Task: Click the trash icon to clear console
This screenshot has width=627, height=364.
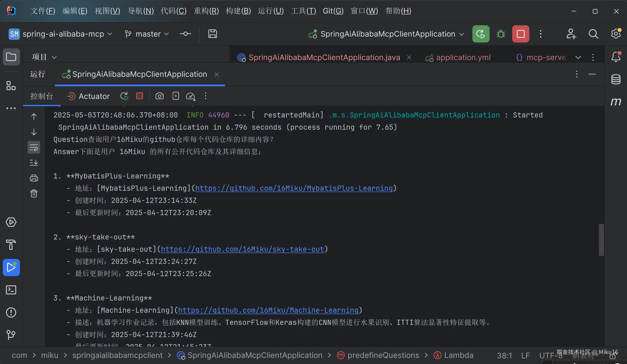Action: (34, 193)
